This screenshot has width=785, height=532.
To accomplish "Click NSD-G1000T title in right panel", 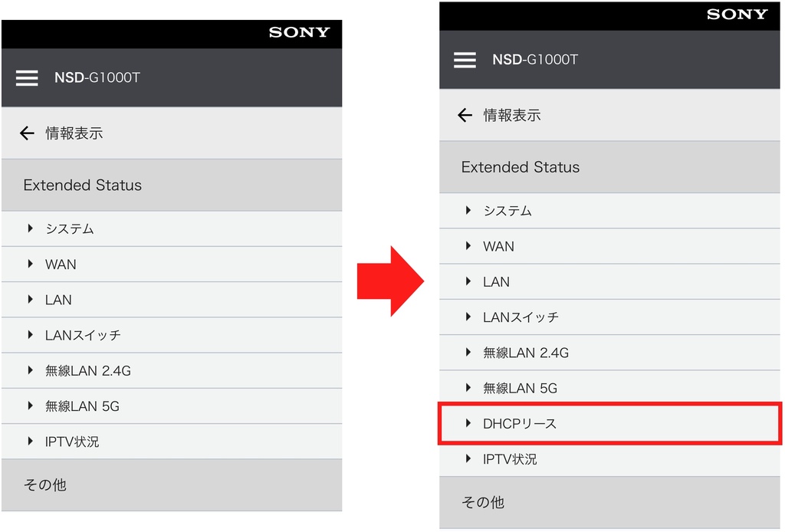I will tap(534, 60).
